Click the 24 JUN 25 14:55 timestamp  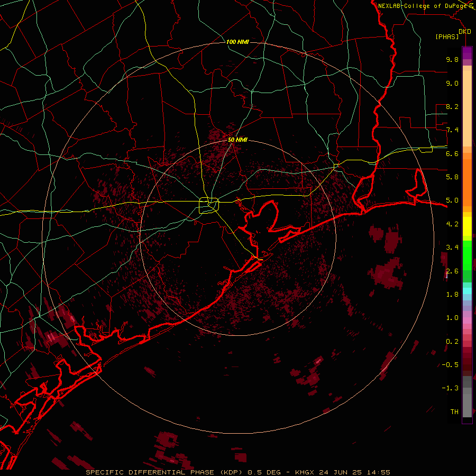pyautogui.click(x=354, y=472)
